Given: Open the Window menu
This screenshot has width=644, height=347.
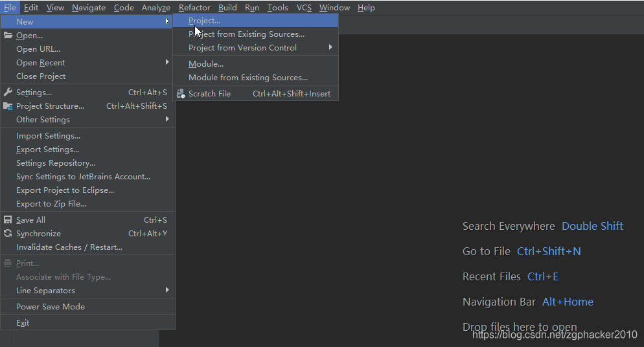Looking at the screenshot, I should (334, 7).
